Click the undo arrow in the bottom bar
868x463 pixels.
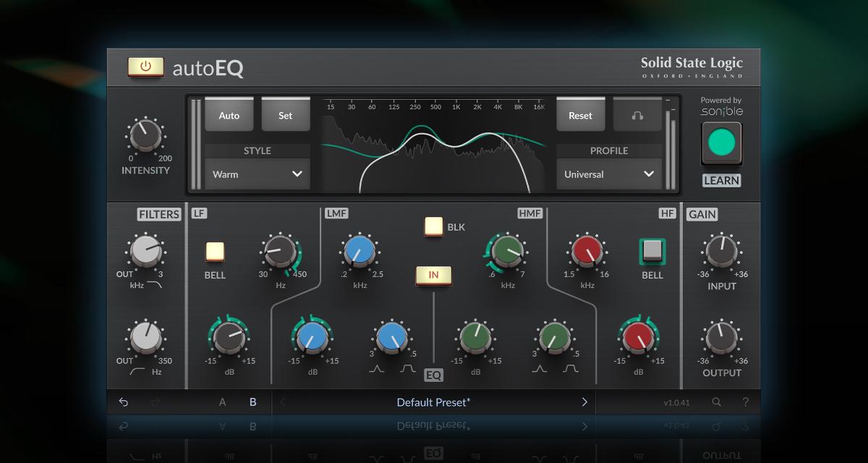click(123, 402)
